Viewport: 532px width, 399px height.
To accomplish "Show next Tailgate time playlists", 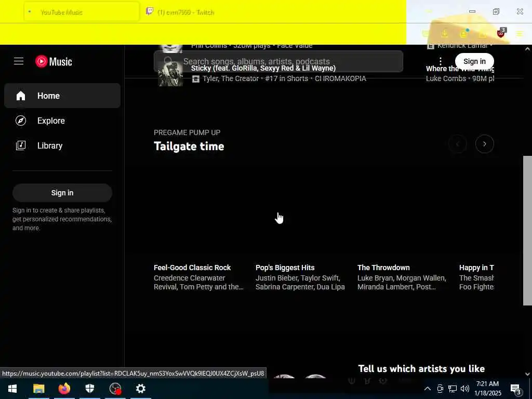I will pos(485,144).
